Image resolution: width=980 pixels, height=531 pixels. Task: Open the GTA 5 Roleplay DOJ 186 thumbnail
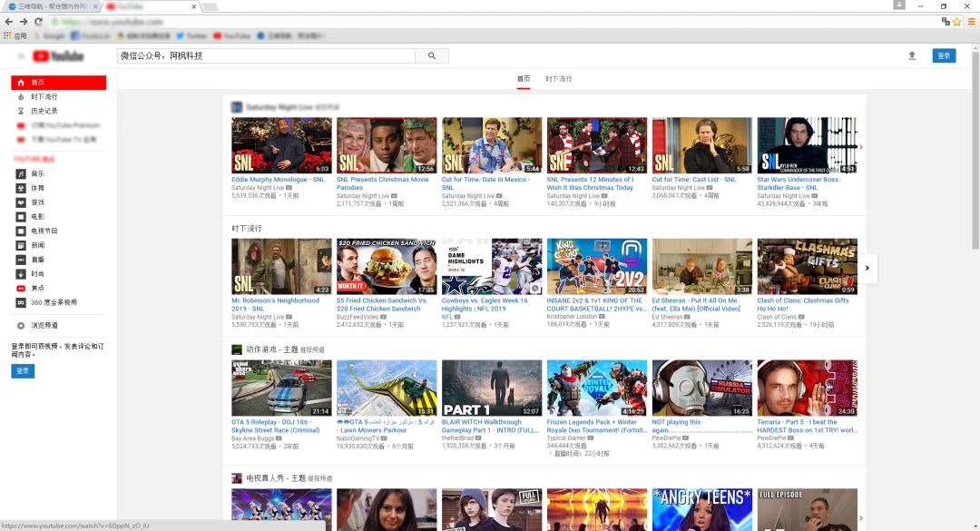tap(281, 388)
